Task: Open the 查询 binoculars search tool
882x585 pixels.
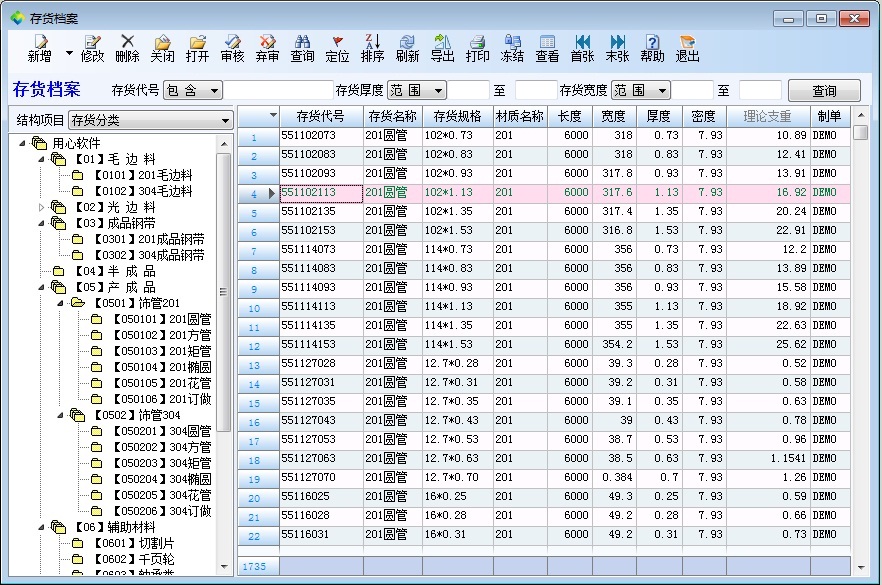Action: [x=302, y=48]
